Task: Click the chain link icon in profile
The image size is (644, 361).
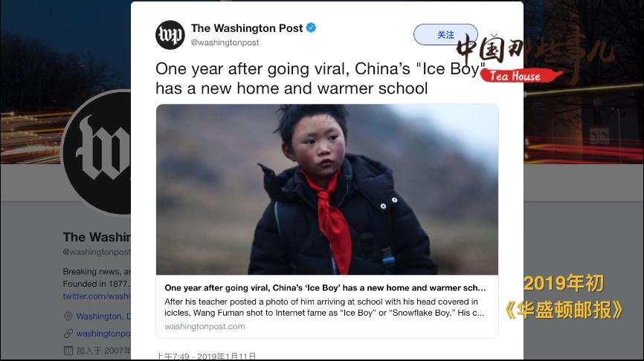Action: pos(68,334)
